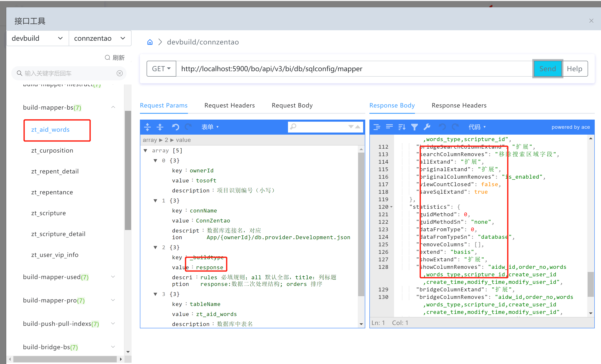Click the params editor scroll down arrow
Screen dimensions: 601x364
361,324
